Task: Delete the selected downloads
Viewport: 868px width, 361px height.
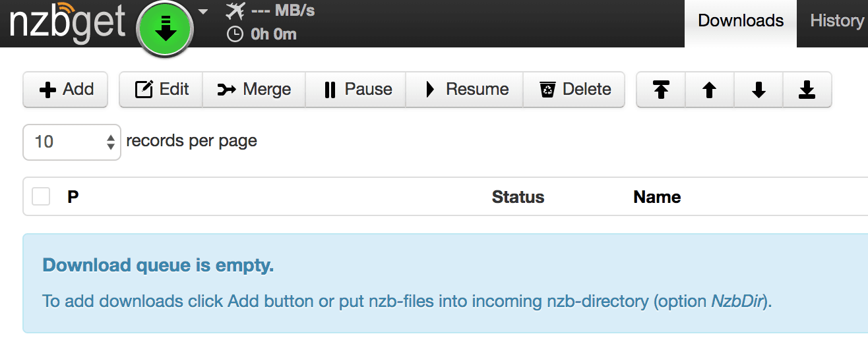Action: [574, 90]
